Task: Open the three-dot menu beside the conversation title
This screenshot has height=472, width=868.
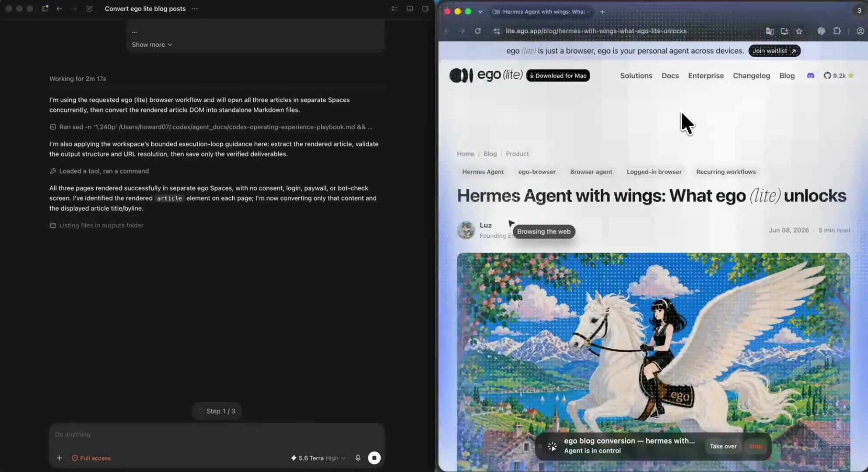Action: (195, 9)
